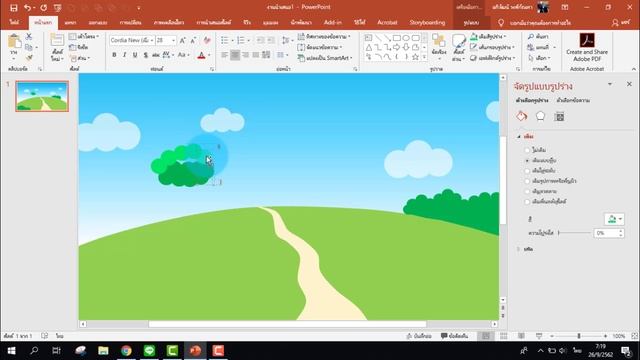
Task: Clear all text formatting
Action: click(207, 40)
